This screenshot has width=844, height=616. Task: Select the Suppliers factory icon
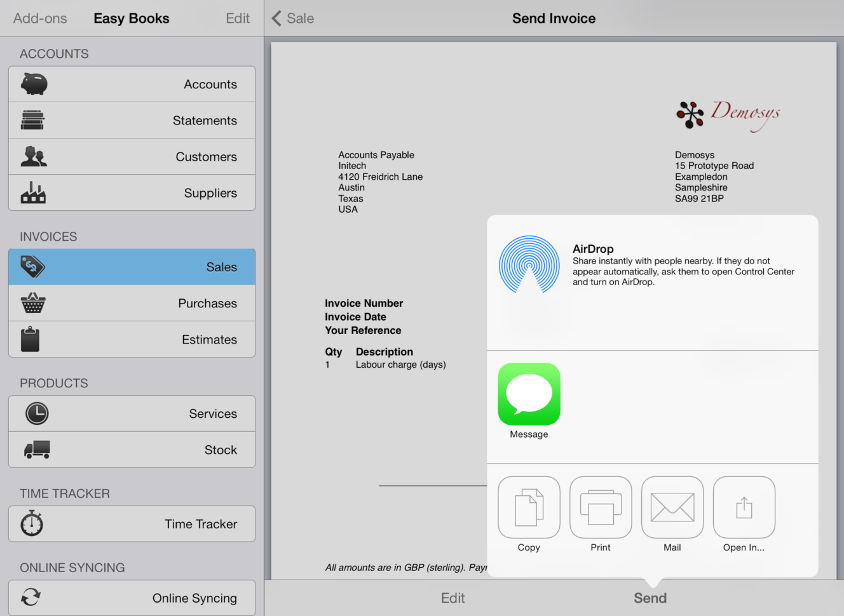34,192
